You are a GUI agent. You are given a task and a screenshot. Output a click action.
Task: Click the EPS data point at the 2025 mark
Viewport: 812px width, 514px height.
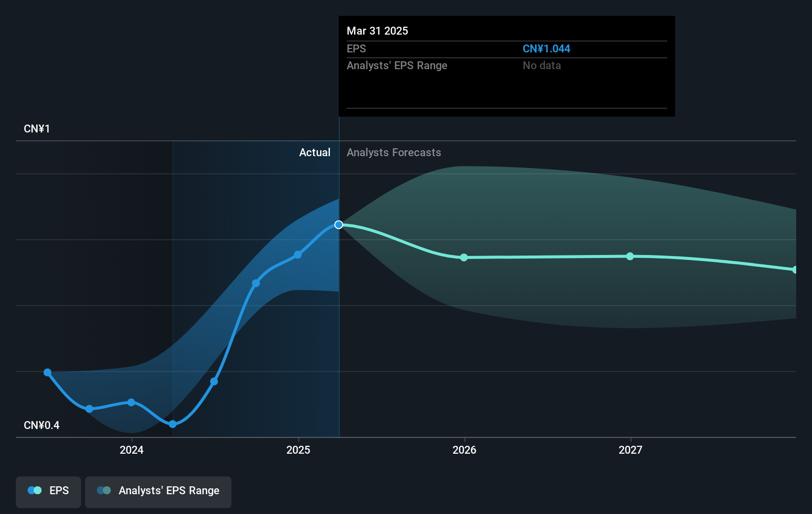click(298, 255)
